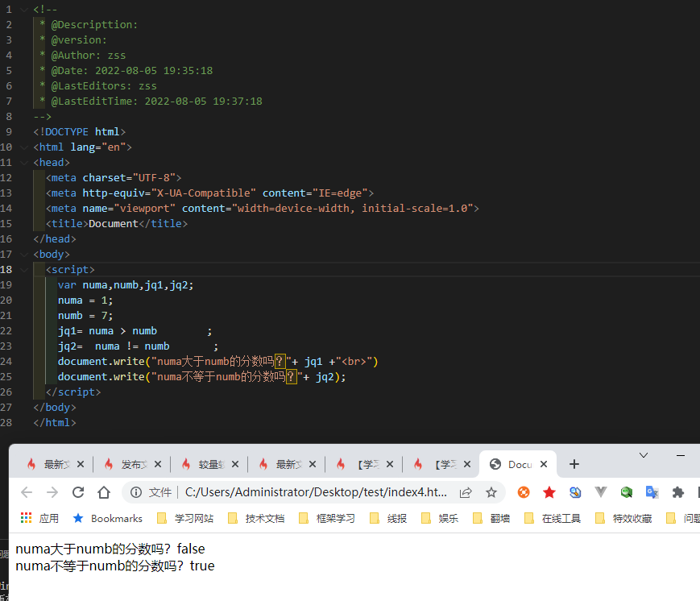This screenshot has width=700, height=601.
Task: Collapse the head section on line 11
Action: (24, 163)
